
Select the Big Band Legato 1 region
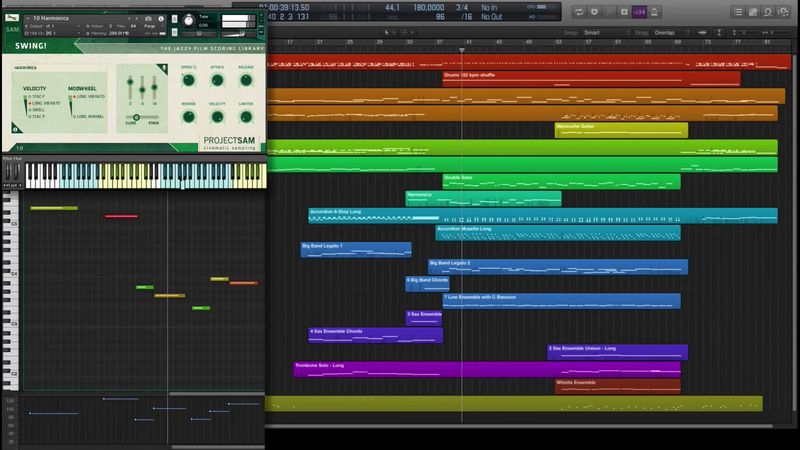pos(356,249)
